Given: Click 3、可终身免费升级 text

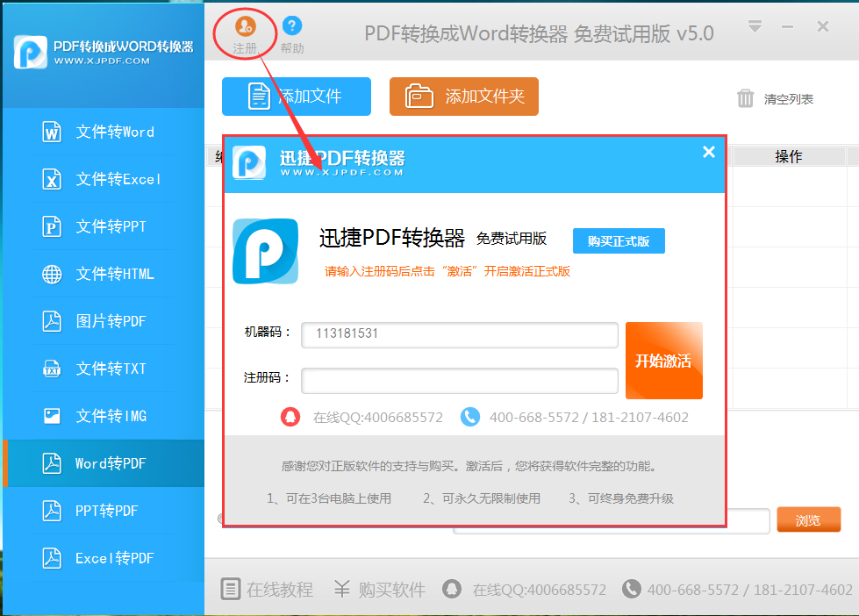Looking at the screenshot, I should [621, 498].
